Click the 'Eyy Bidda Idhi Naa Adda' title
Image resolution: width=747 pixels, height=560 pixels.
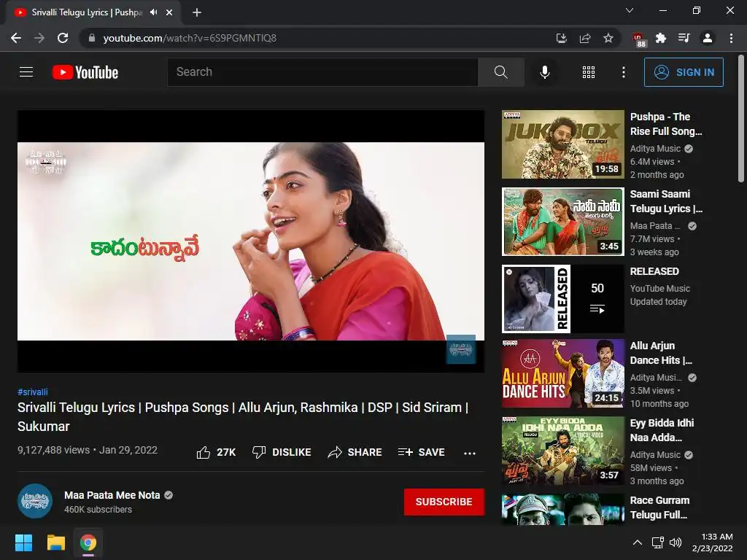662,430
